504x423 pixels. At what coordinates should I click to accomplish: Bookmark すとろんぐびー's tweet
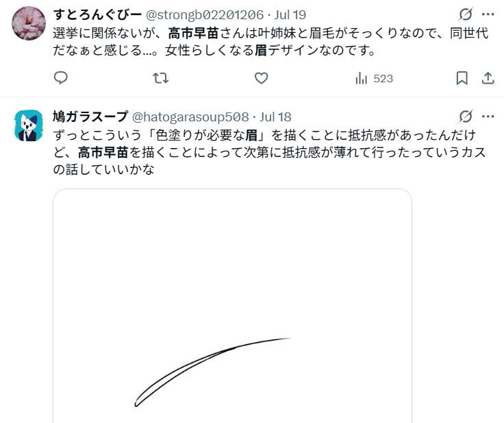[x=462, y=78]
